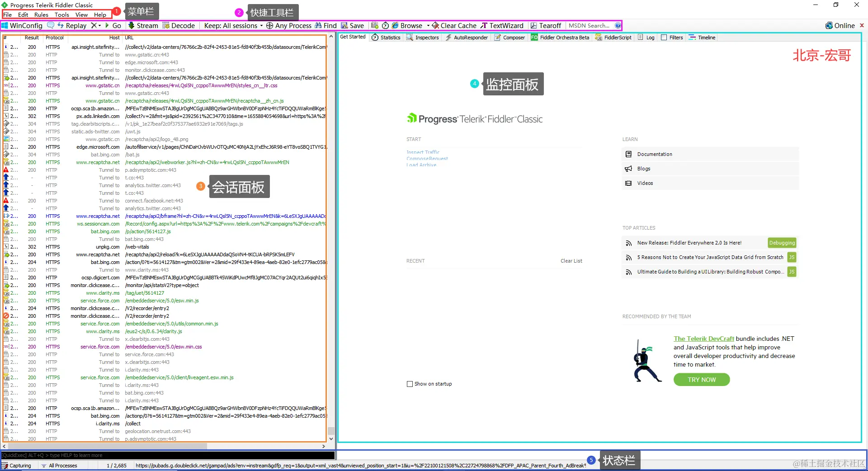Open the Help menu
Viewport: 868px width, 471px height.
point(100,15)
